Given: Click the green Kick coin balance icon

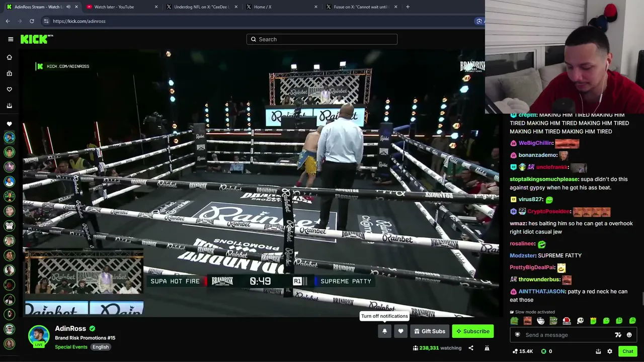Looking at the screenshot, I should [x=543, y=351].
